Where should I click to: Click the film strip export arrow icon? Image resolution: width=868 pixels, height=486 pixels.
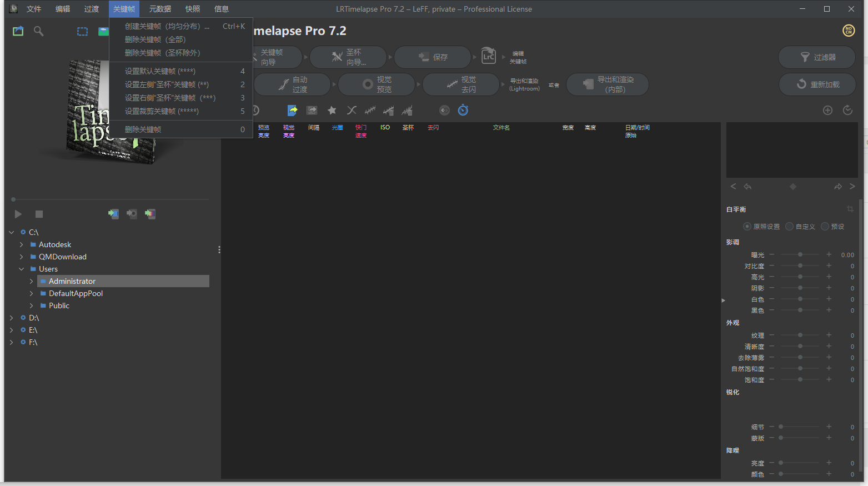pyautogui.click(x=312, y=111)
